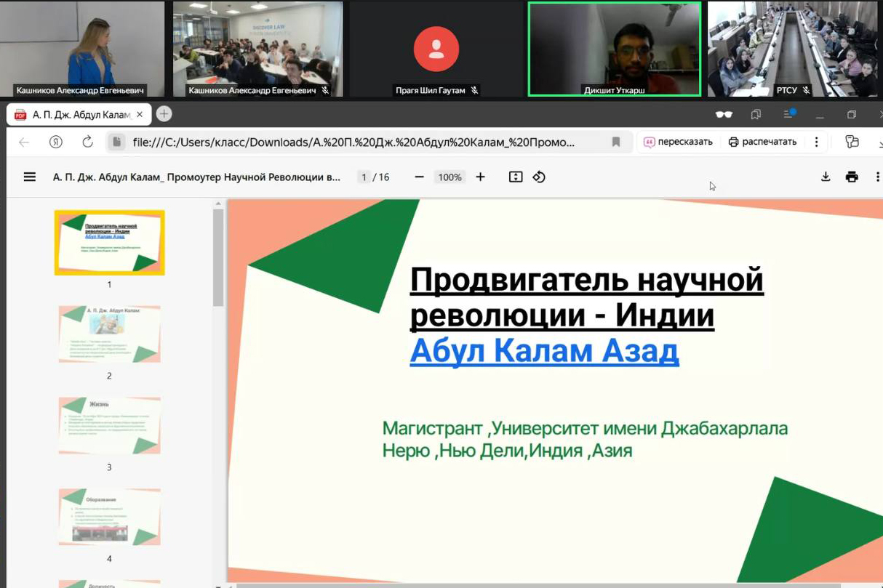883x588 pixels.
Task: Click muted mic icon on РТСУ tile
Action: [806, 90]
